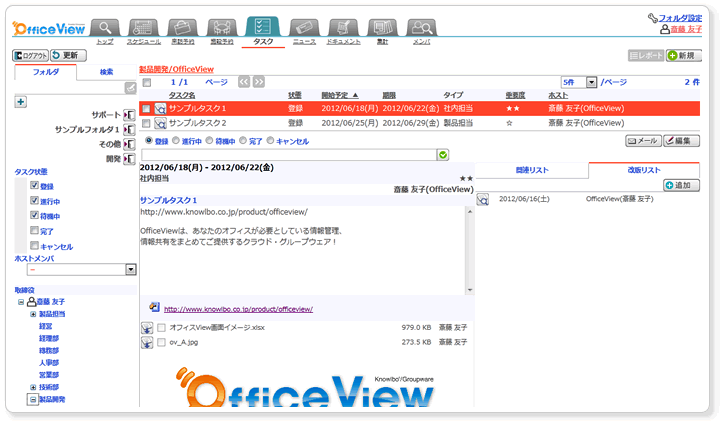Click the folder settings wrench icon

click(652, 18)
